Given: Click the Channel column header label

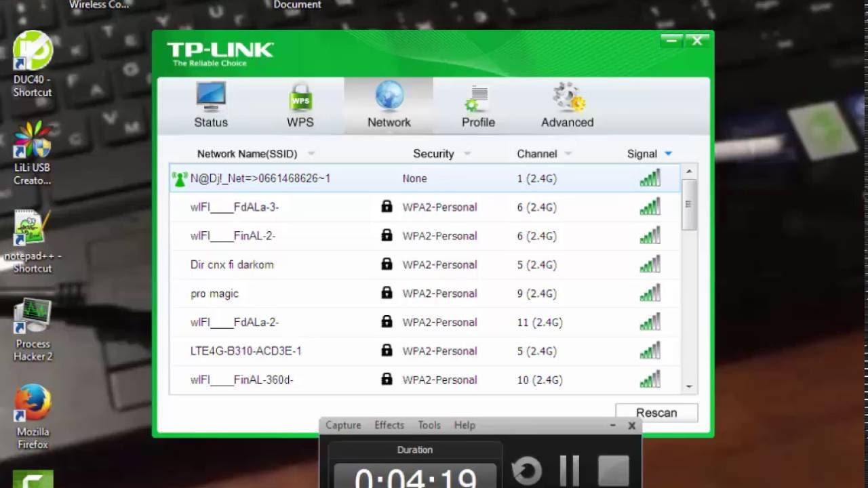Looking at the screenshot, I should [x=536, y=154].
